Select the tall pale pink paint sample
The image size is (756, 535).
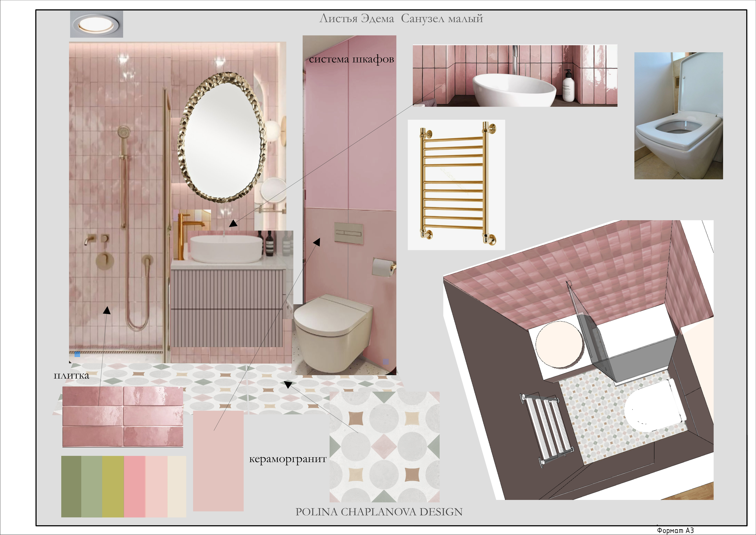pyautogui.click(x=218, y=461)
